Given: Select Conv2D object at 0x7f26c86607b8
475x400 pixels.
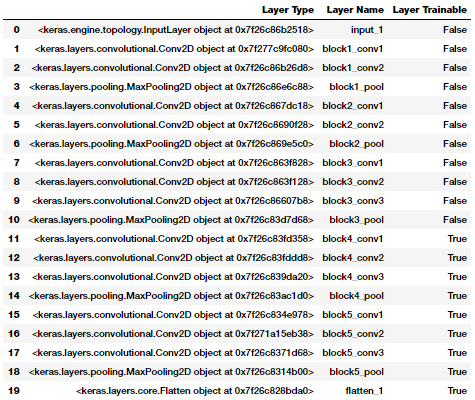Looking at the screenshot, I should coord(173,201).
